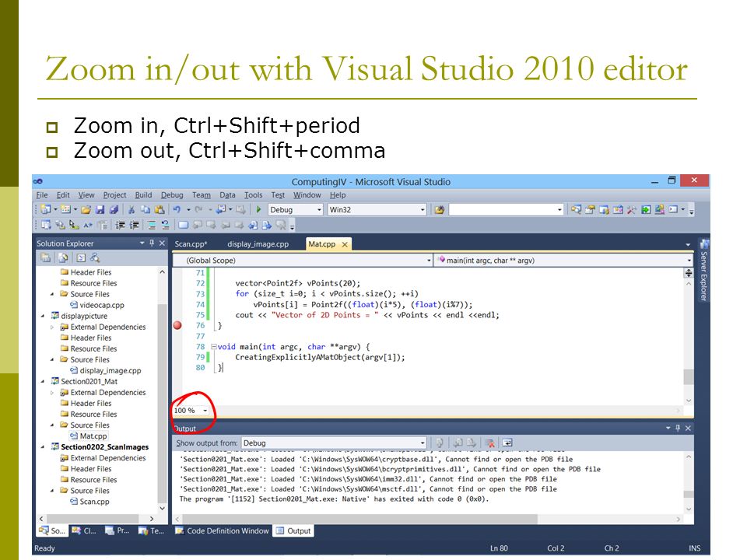The image size is (747, 560).
Task: Open the Tools menu
Action: (254, 194)
